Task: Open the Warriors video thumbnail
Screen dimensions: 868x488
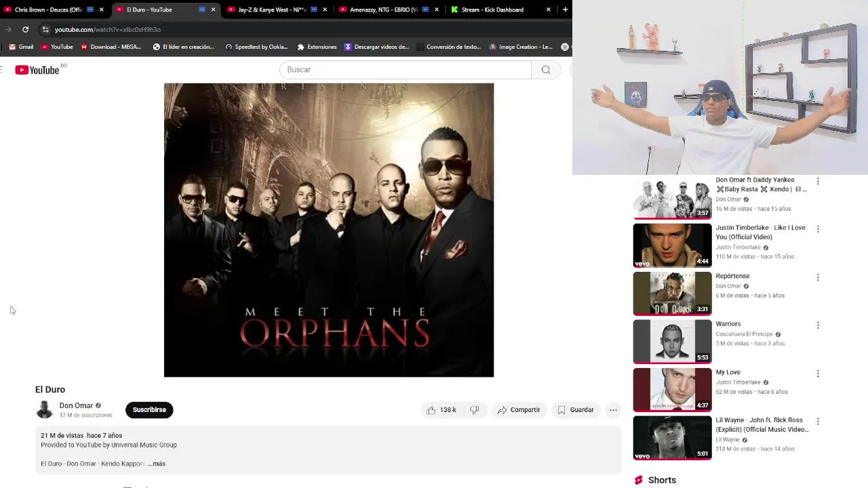Action: (x=672, y=342)
